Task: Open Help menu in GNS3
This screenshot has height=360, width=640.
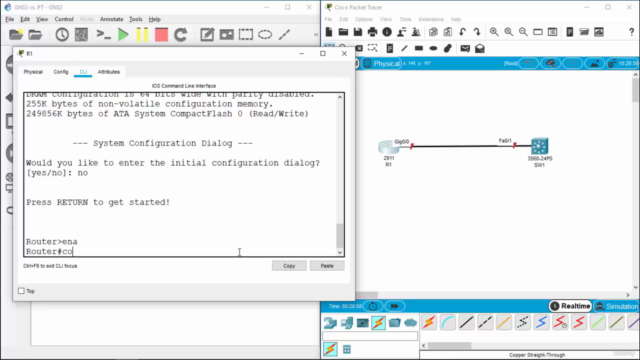Action: point(154,19)
